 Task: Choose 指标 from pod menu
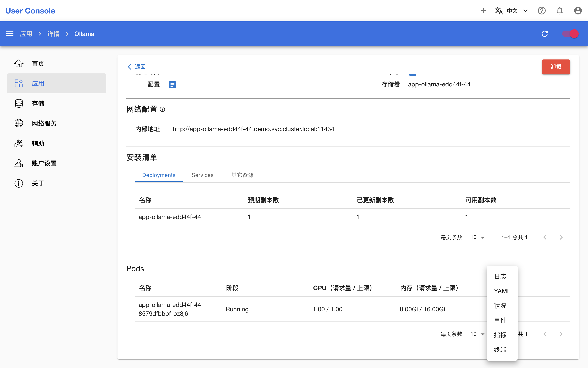[x=502, y=335]
